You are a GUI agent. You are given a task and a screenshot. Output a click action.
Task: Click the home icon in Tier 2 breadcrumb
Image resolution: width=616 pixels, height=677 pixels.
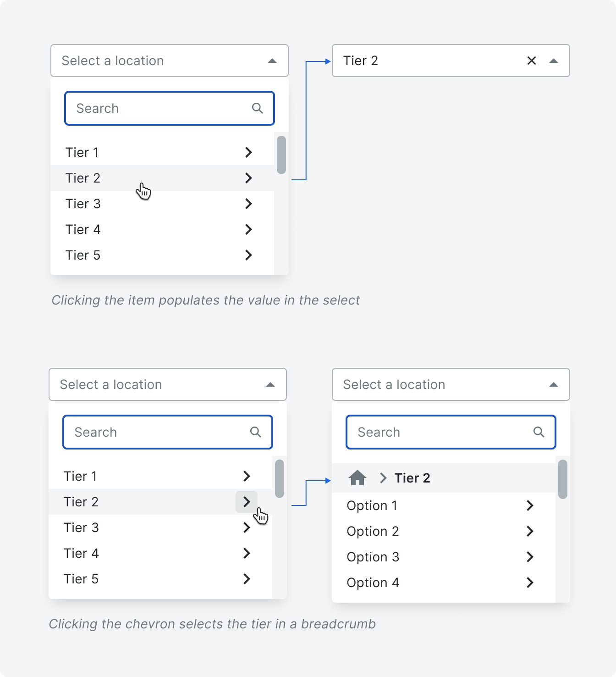click(357, 478)
